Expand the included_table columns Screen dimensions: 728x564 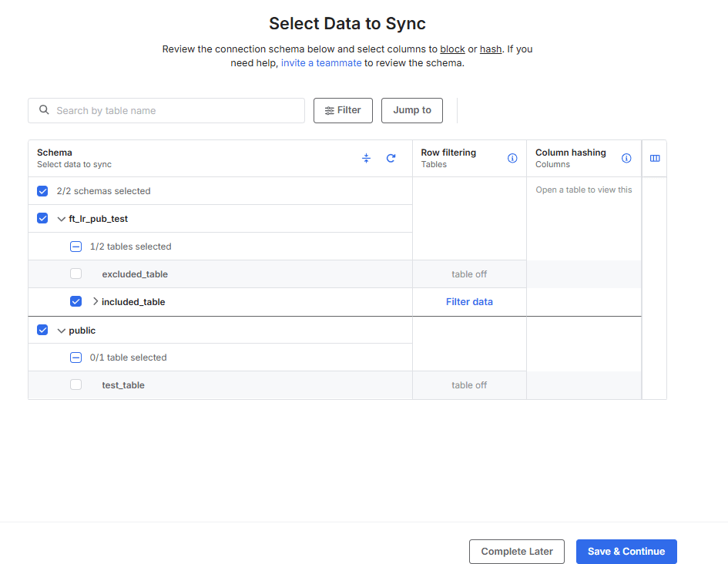pos(96,302)
